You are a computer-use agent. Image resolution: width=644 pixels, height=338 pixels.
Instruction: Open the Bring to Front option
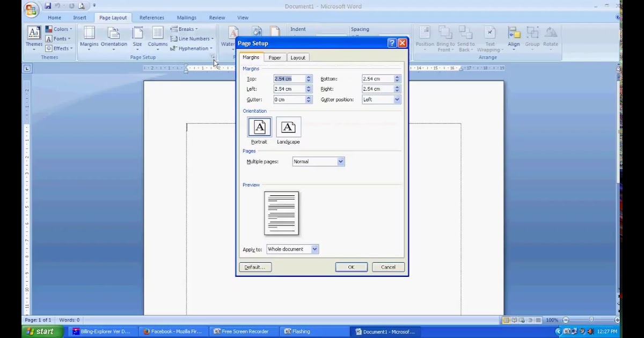(x=445, y=39)
